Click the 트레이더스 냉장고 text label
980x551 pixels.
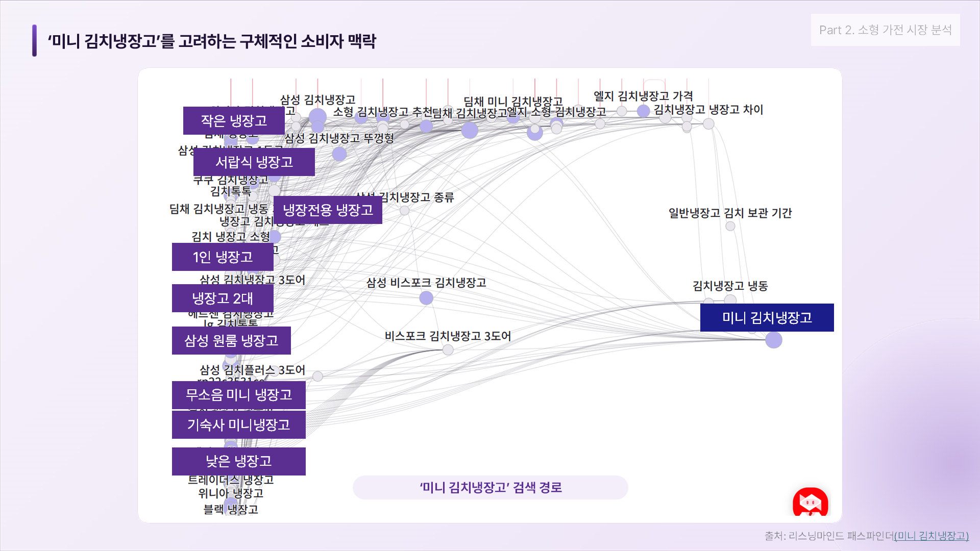pyautogui.click(x=231, y=480)
